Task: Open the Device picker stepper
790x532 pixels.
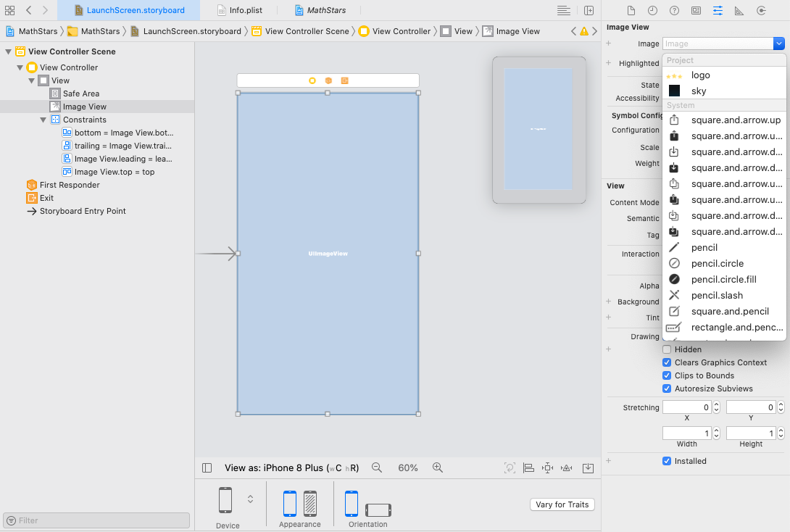Action: [250, 499]
